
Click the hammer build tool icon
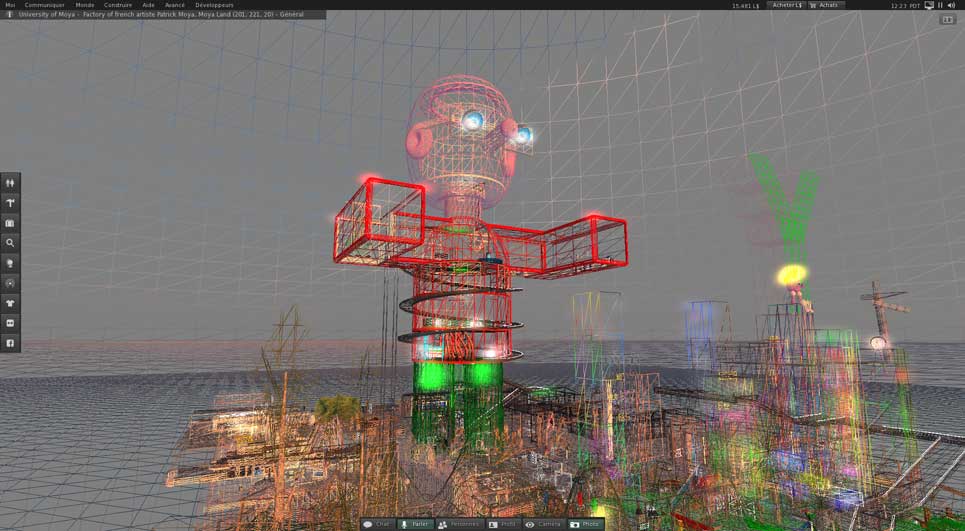(10, 203)
